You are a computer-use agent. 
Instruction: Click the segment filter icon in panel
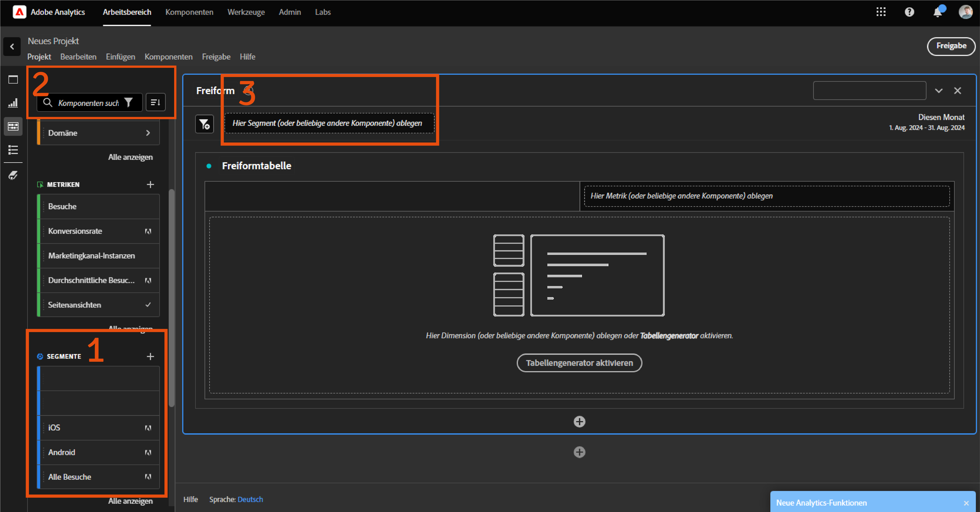click(x=205, y=124)
